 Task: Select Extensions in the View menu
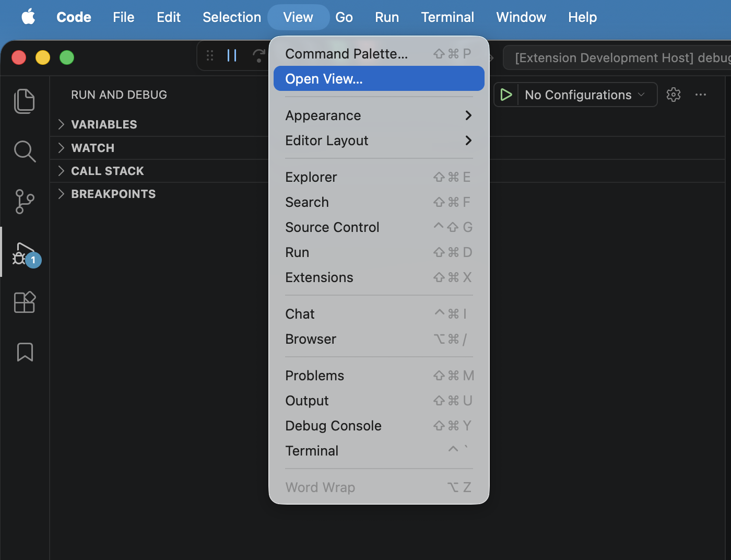379,277
